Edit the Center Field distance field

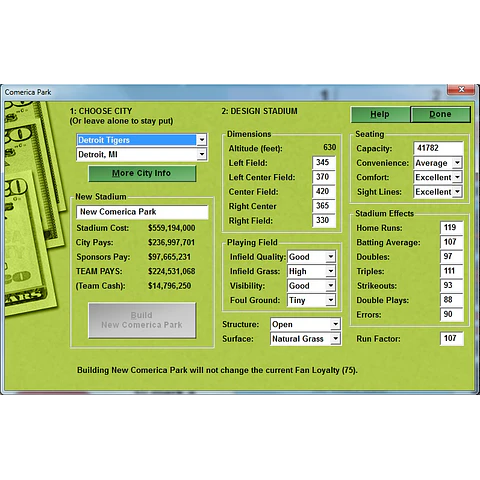(x=324, y=191)
